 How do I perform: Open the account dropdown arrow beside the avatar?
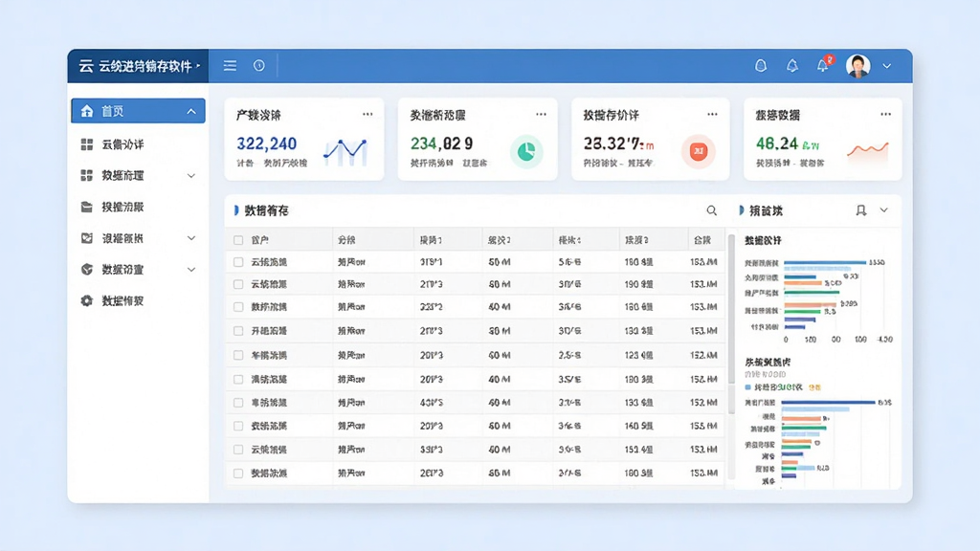pos(887,66)
